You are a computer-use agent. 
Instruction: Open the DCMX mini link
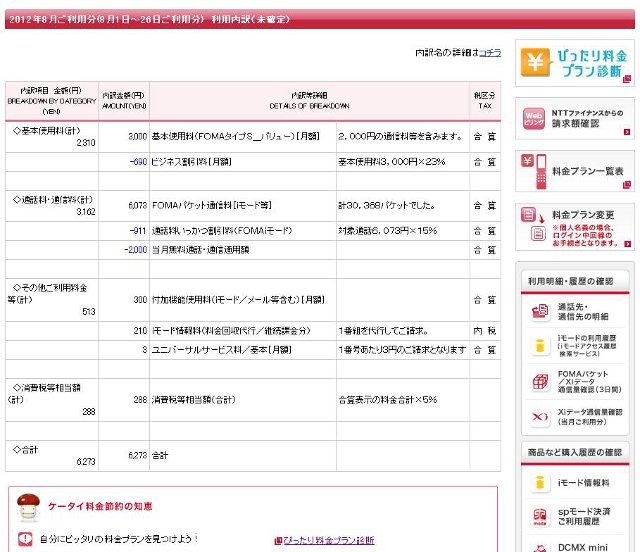pos(582,547)
